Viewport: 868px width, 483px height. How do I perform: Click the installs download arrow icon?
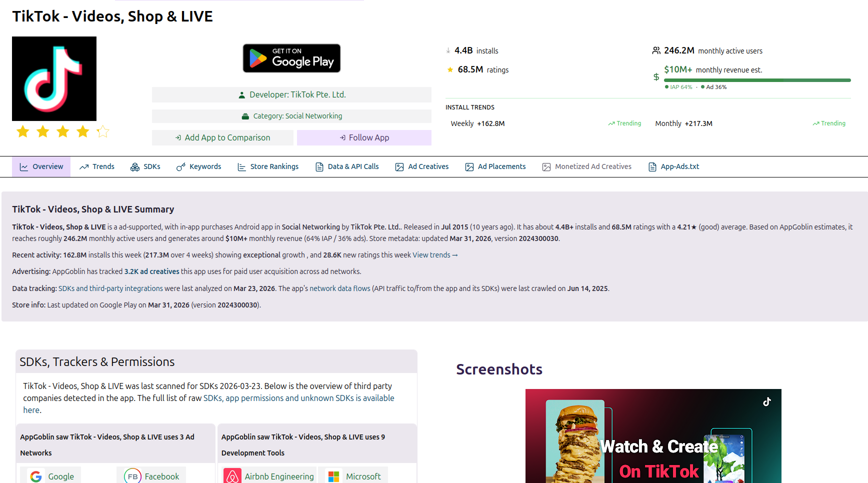tap(447, 50)
